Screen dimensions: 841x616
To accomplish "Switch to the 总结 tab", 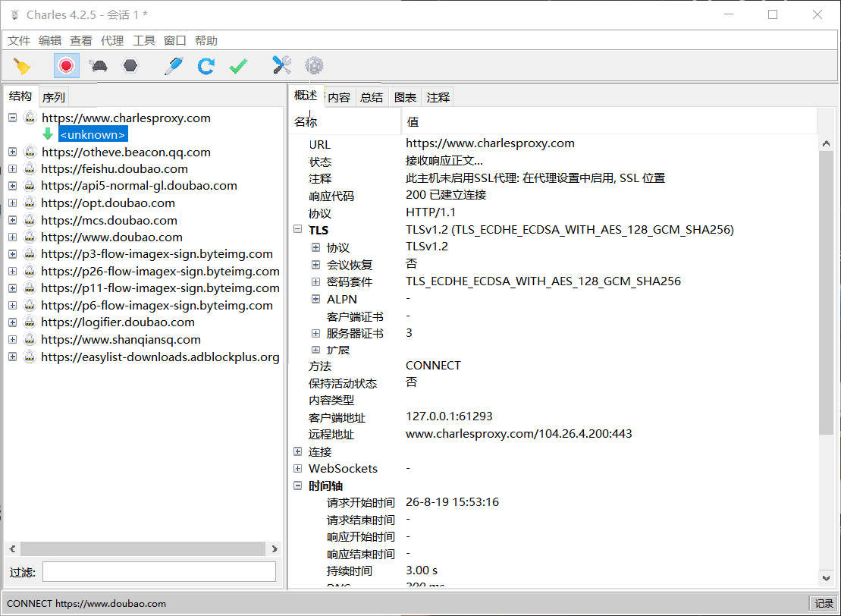I will click(372, 97).
